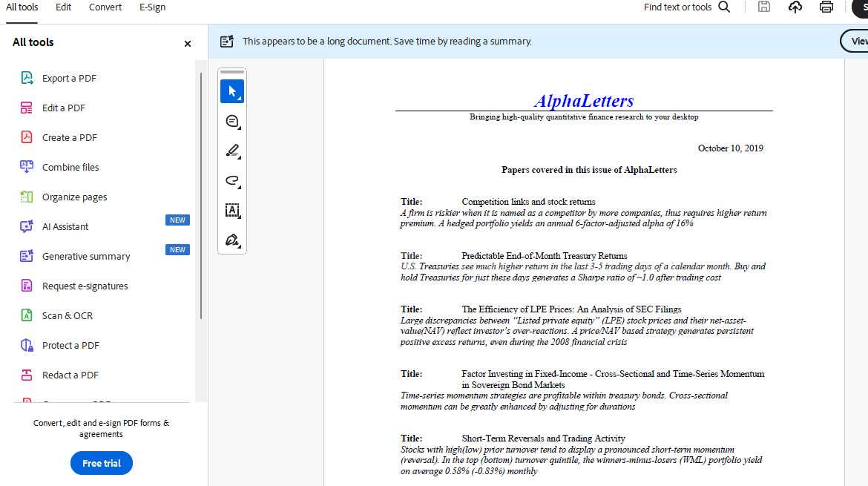Open the E-Sign menu
Screen dimensions: 868x486
[x=152, y=7]
